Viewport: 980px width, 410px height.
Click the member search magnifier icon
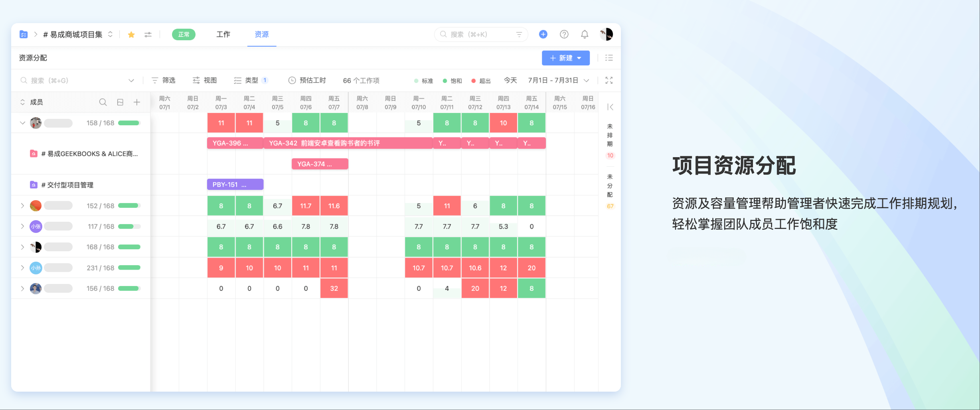(x=103, y=102)
